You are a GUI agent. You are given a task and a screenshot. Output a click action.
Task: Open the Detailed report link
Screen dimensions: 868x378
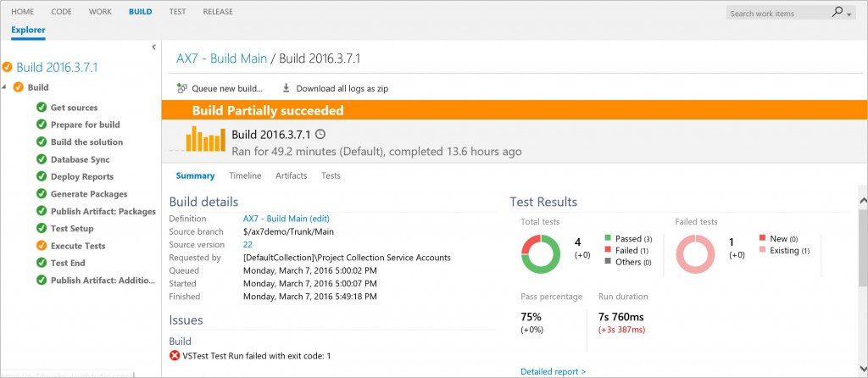pos(553,371)
